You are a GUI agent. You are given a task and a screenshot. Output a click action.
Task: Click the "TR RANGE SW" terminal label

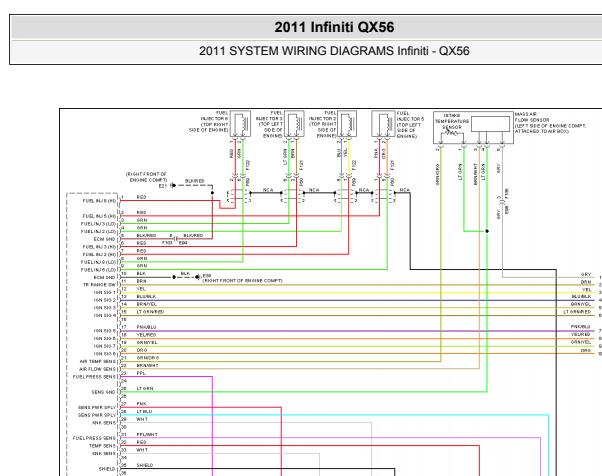[x=99, y=285]
